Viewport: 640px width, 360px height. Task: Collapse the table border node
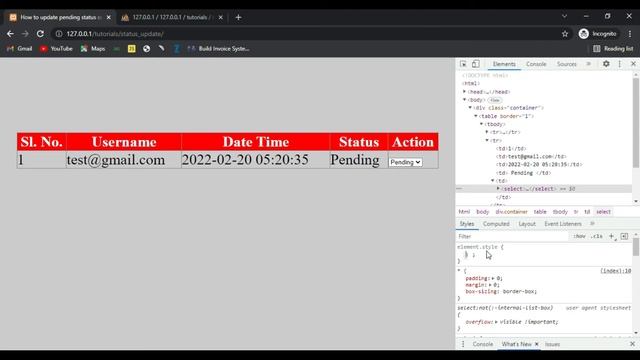pos(476,116)
